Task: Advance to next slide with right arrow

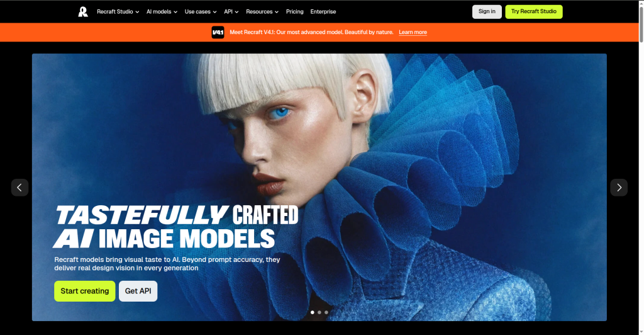Action: click(x=619, y=188)
